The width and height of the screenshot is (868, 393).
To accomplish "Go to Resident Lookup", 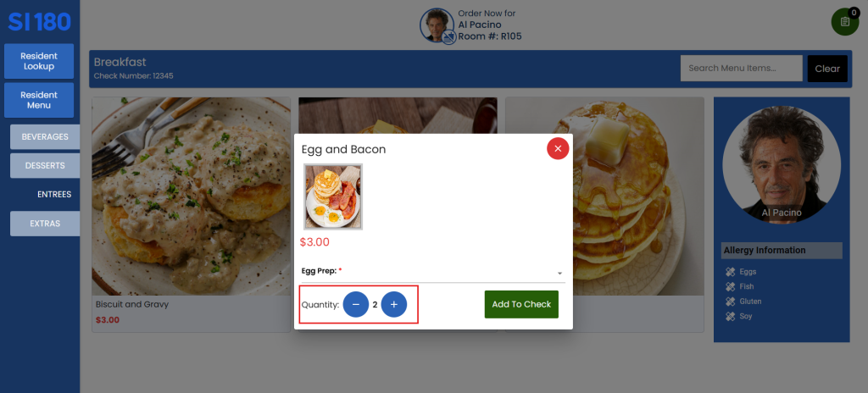I will [x=39, y=61].
